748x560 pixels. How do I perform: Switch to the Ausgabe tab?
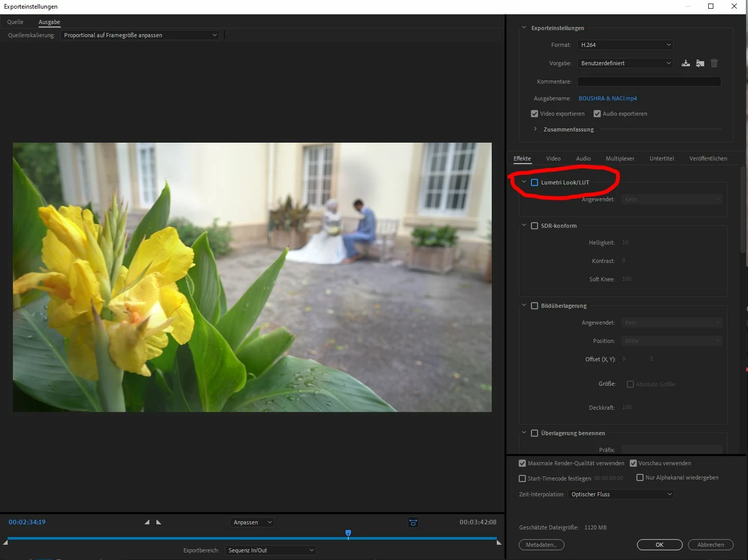pos(49,22)
